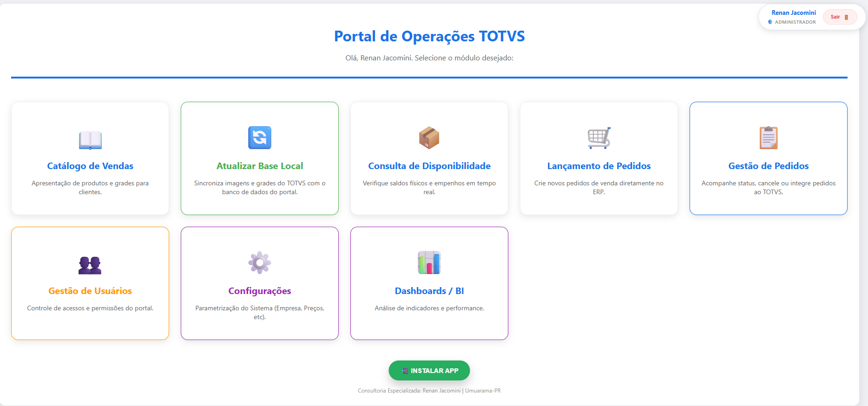Log out with the Sair button
868x406 pixels.
pos(840,17)
